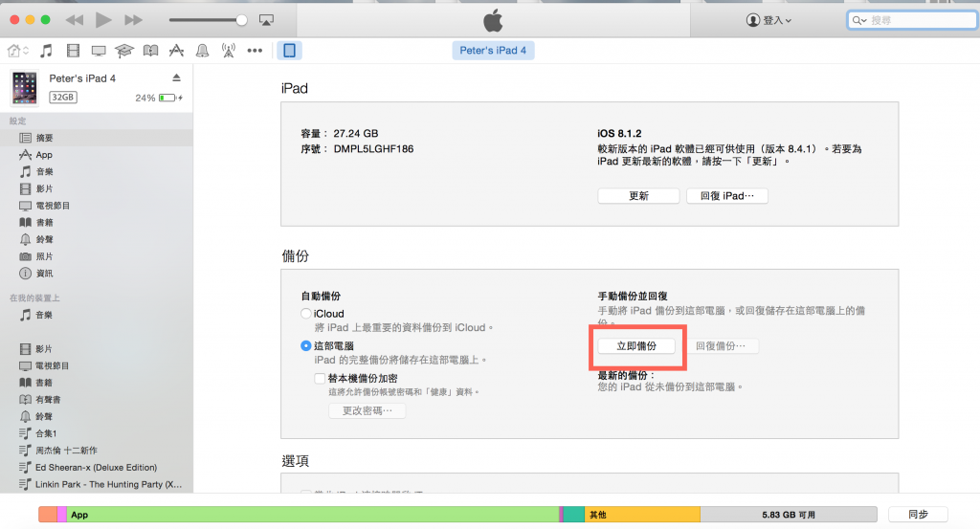Enable 替本機備份加密 checkbox
Image resolution: width=980 pixels, height=529 pixels.
pos(320,379)
